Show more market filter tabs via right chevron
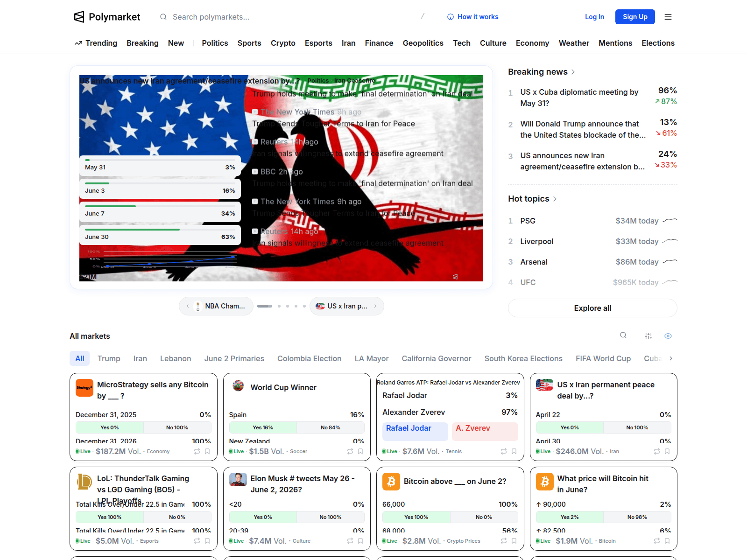This screenshot has width=747, height=560. click(x=671, y=358)
